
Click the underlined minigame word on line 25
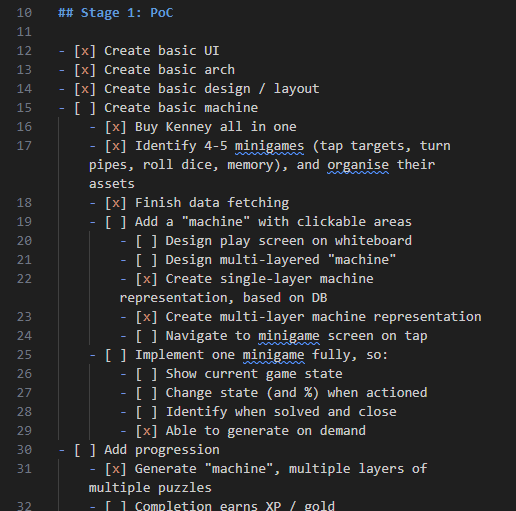[x=273, y=355]
